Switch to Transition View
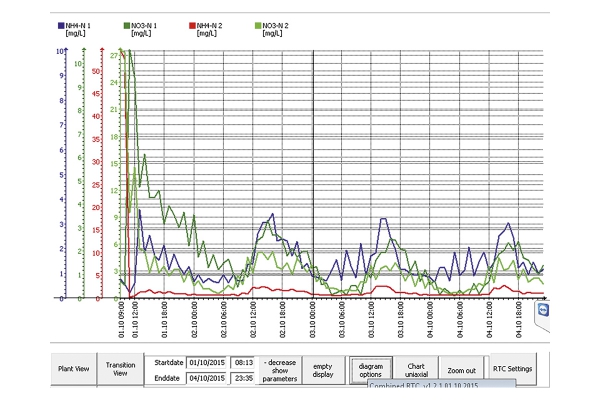 [121, 369]
